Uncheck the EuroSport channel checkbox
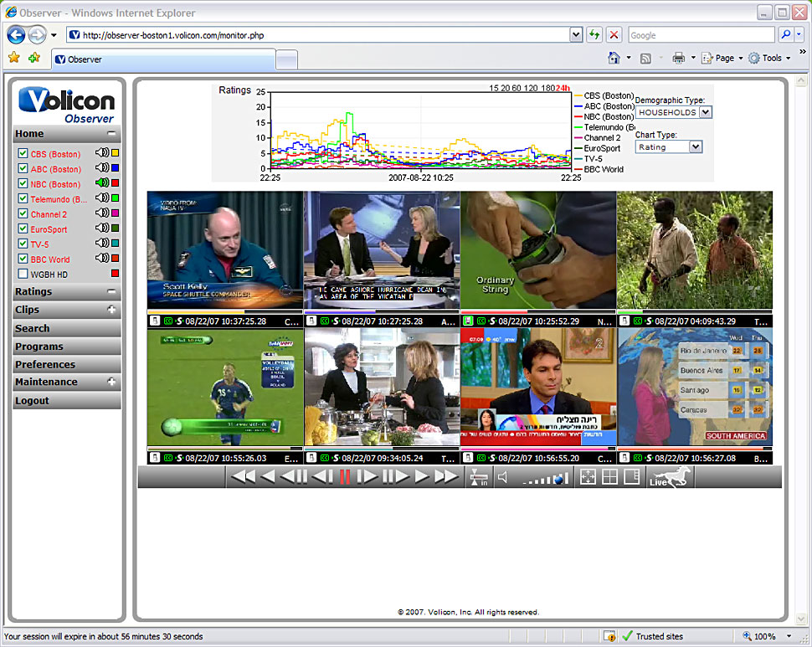 pos(23,229)
